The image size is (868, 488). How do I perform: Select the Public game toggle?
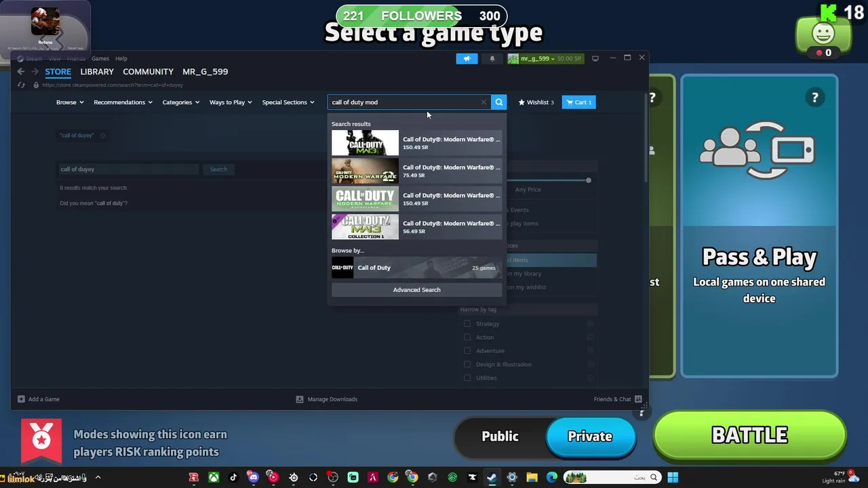(500, 436)
